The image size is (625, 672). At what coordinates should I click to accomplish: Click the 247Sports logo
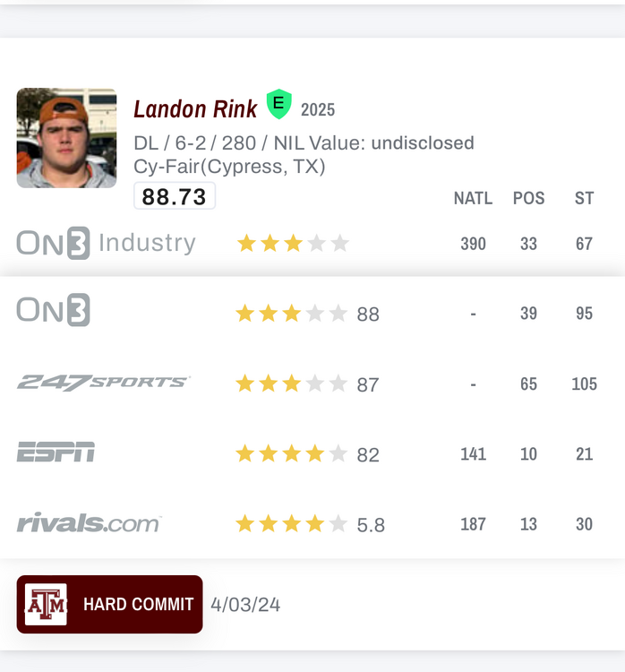click(x=103, y=383)
